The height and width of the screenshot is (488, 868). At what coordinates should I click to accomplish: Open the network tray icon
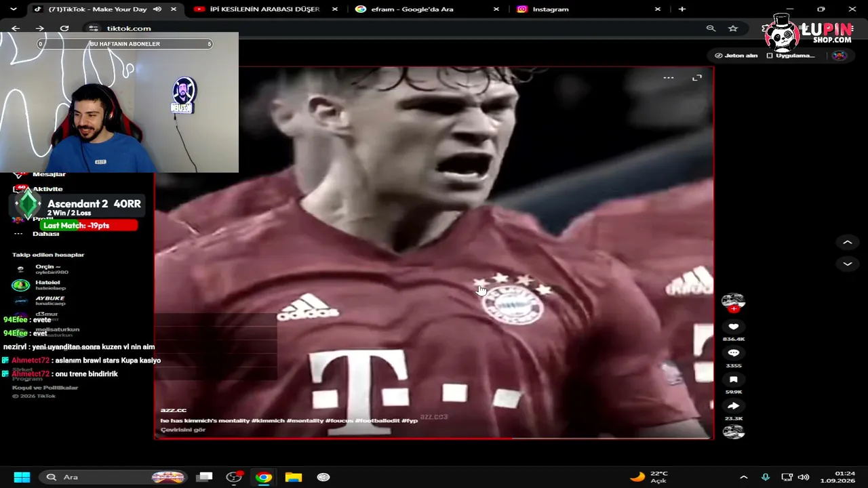point(787,477)
